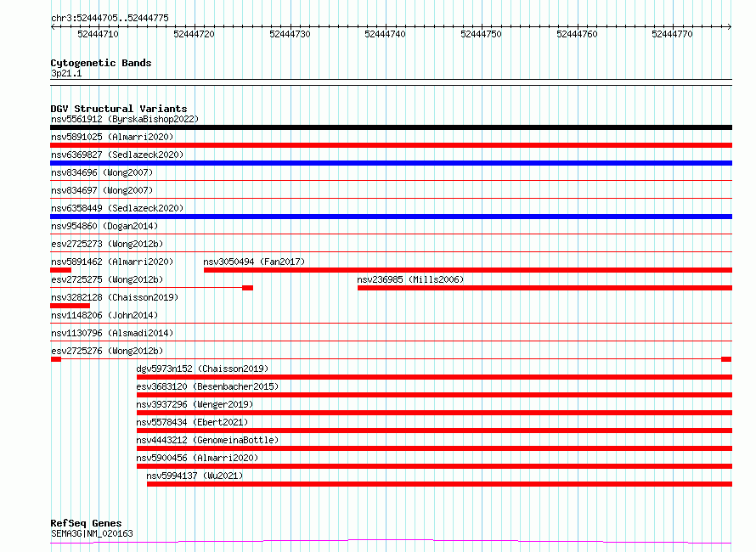Open esv2725276 (Wong2012b) variant
The height and width of the screenshot is (552, 756).
click(107, 351)
